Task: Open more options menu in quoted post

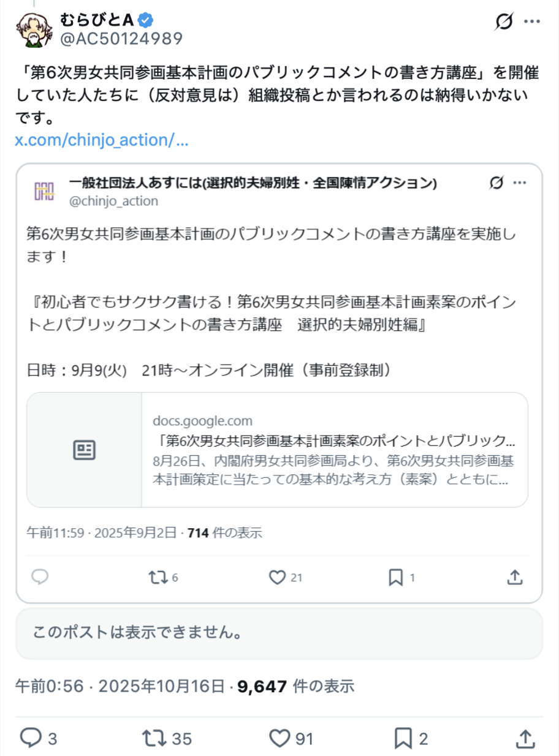Action: [x=519, y=183]
